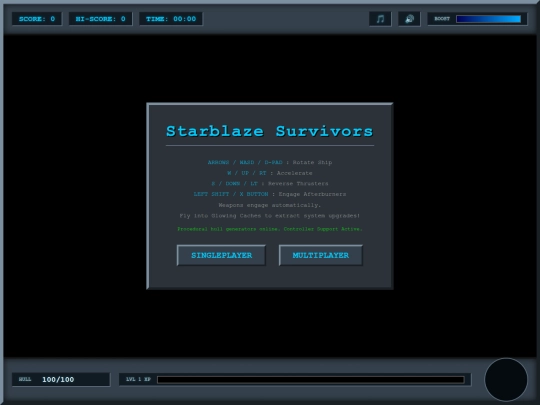Click the LVL 1 XP progress bar
This screenshot has width=540, height=405.
(x=311, y=380)
